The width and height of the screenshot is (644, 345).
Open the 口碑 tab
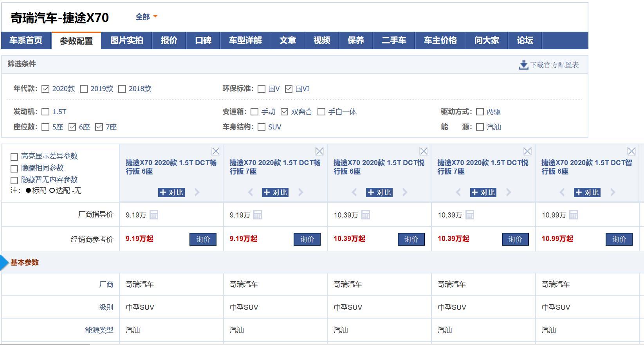point(203,41)
